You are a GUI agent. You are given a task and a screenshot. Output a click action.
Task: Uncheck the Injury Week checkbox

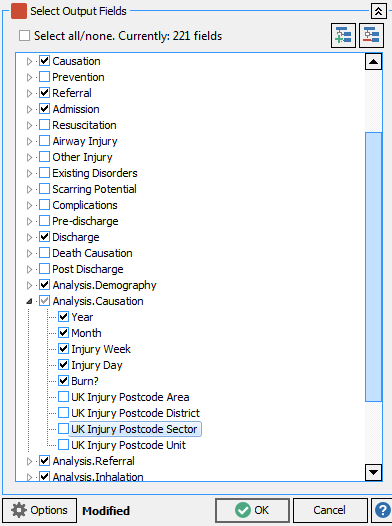[x=63, y=349]
